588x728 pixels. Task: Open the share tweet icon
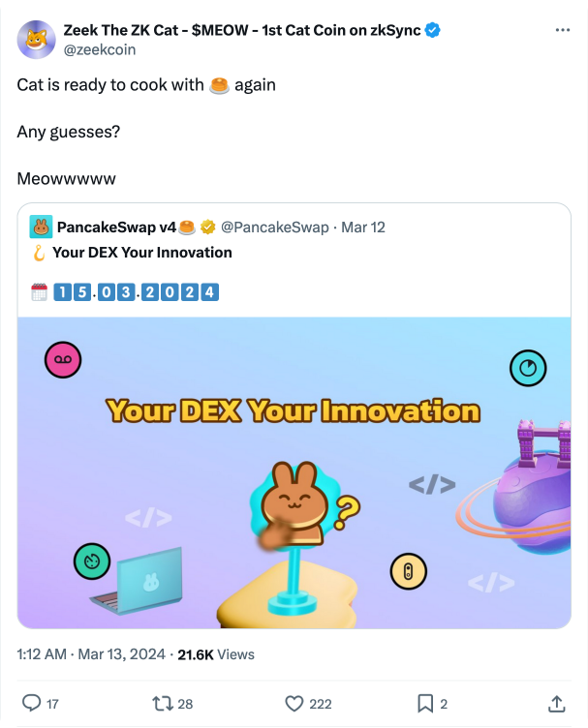(x=557, y=703)
